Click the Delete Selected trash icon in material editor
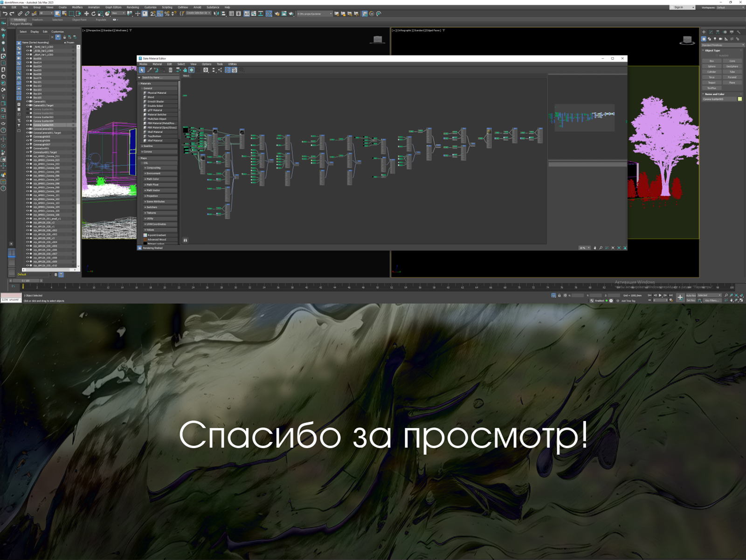This screenshot has width=746, height=560. pos(171,70)
